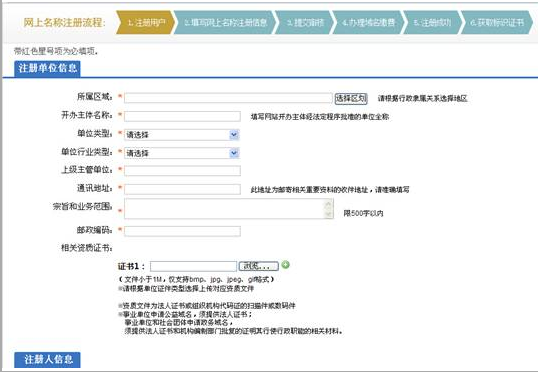Select step 1 注册用户 in the flow
Screen dimensions: 538x373
pos(145,23)
